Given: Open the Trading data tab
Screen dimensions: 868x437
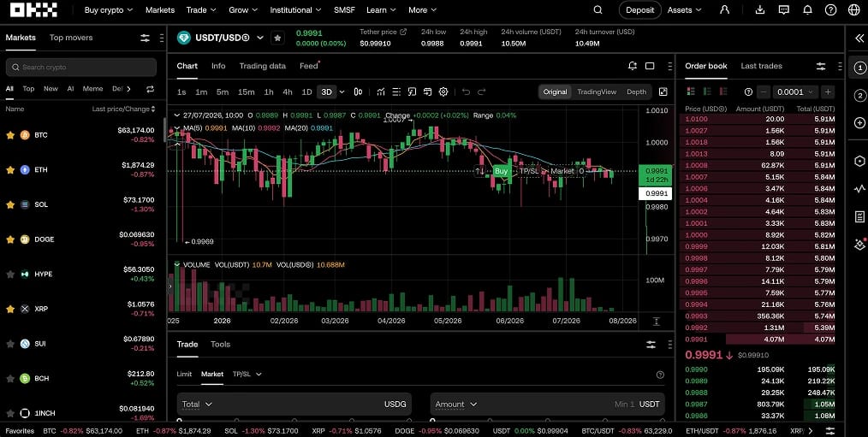Looking at the screenshot, I should click(x=263, y=66).
